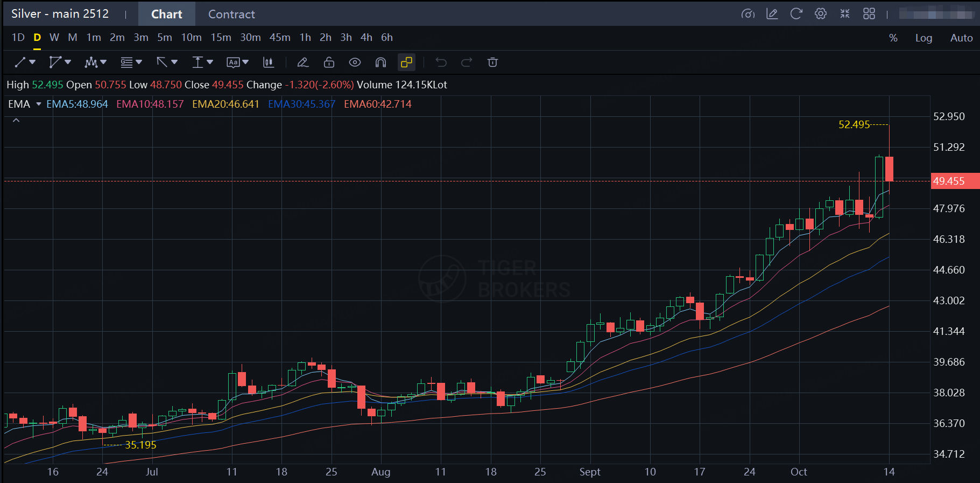The width and height of the screenshot is (980, 483).
Task: Toggle the lock drawings icon
Action: [329, 62]
